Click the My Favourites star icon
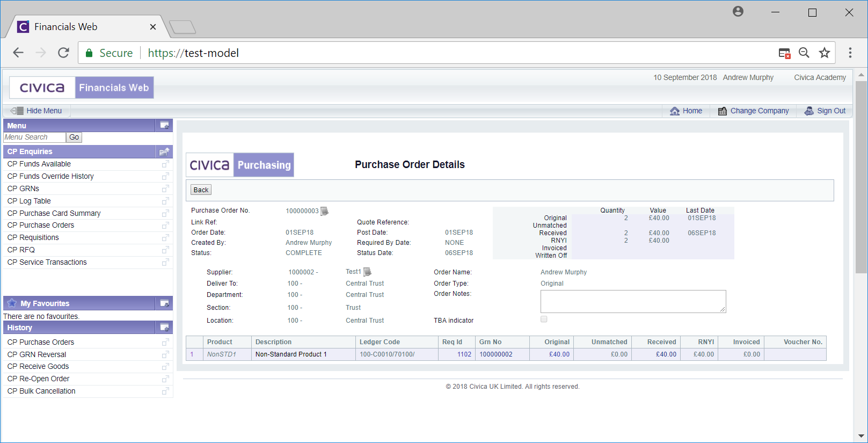This screenshot has width=868, height=443. [12, 303]
